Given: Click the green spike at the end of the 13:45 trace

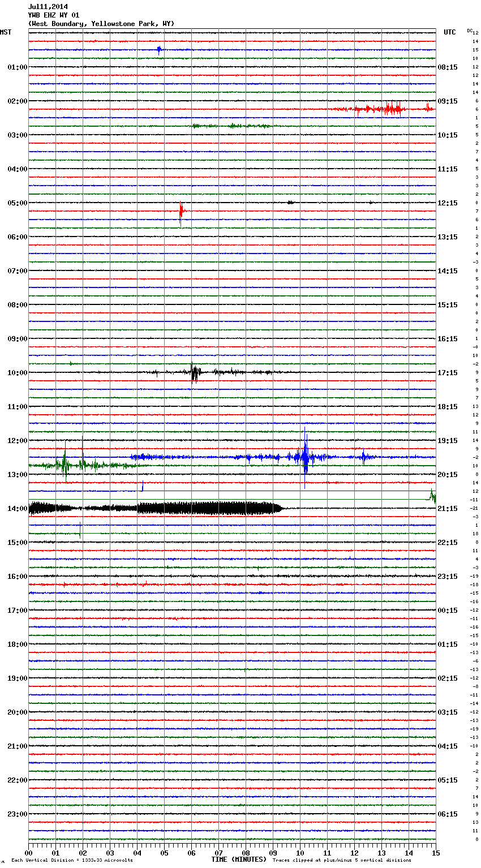Looking at the screenshot, I should (x=433, y=496).
